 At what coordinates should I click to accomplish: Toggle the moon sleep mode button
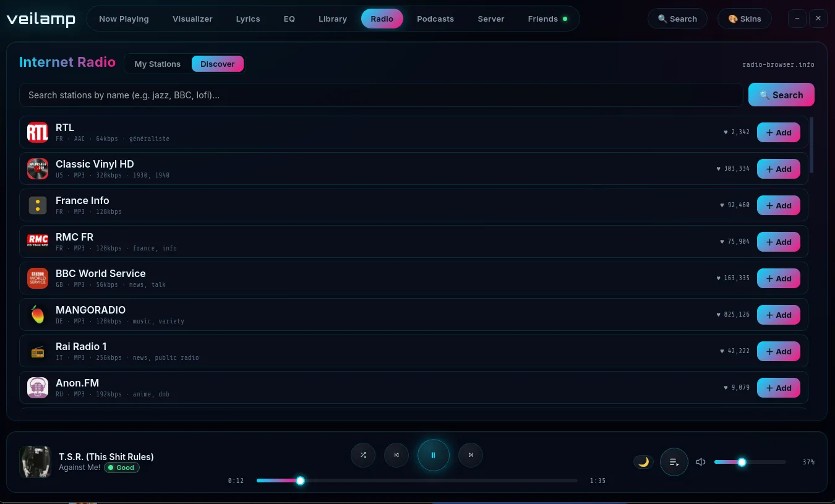[643, 462]
